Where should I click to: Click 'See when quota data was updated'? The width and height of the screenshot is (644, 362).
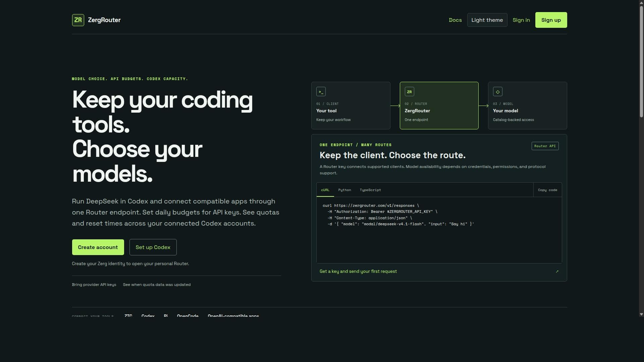(157, 285)
